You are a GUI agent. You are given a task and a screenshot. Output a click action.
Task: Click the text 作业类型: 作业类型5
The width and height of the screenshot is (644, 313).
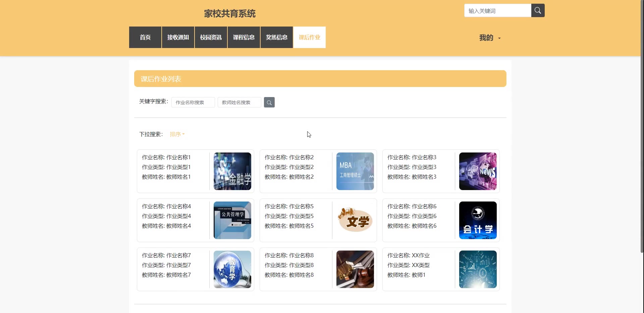(289, 216)
